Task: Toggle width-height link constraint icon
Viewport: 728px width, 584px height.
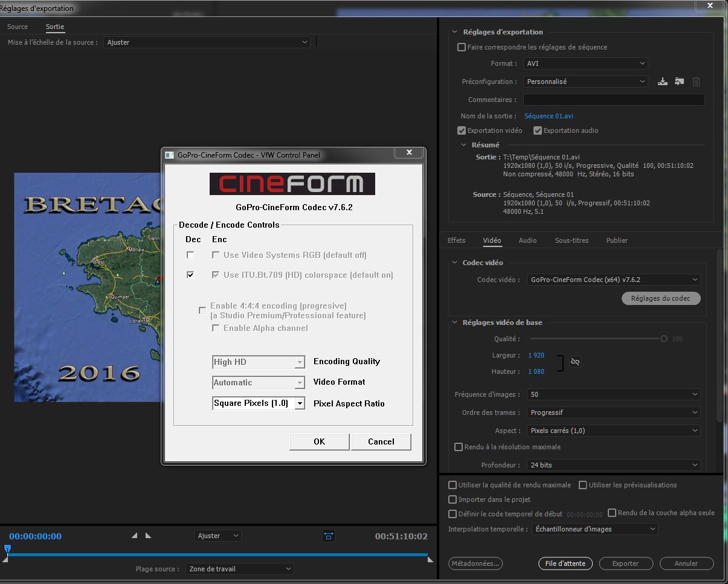Action: pyautogui.click(x=575, y=362)
